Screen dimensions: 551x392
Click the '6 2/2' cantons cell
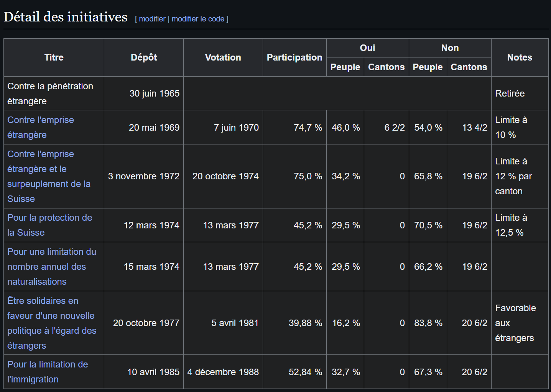pyautogui.click(x=387, y=128)
